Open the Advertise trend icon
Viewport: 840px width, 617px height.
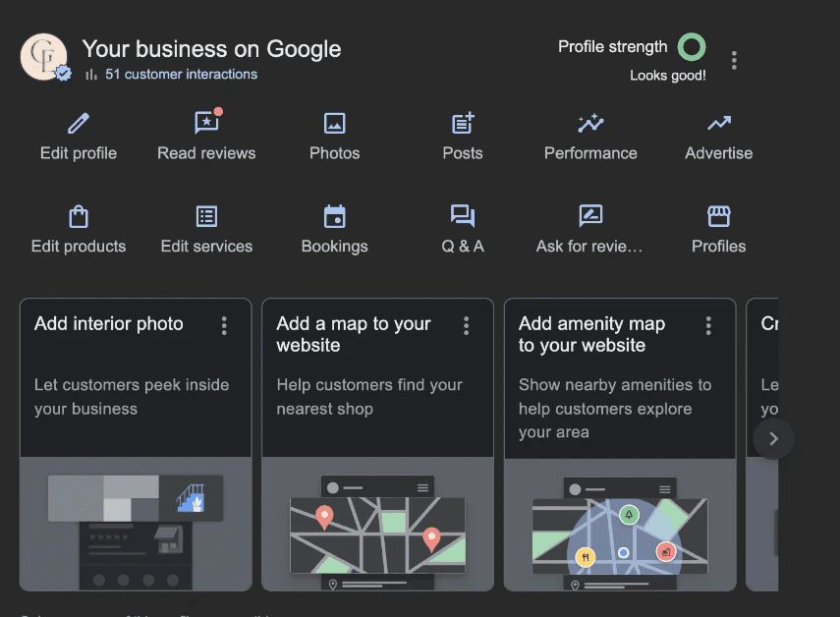pyautogui.click(x=719, y=123)
